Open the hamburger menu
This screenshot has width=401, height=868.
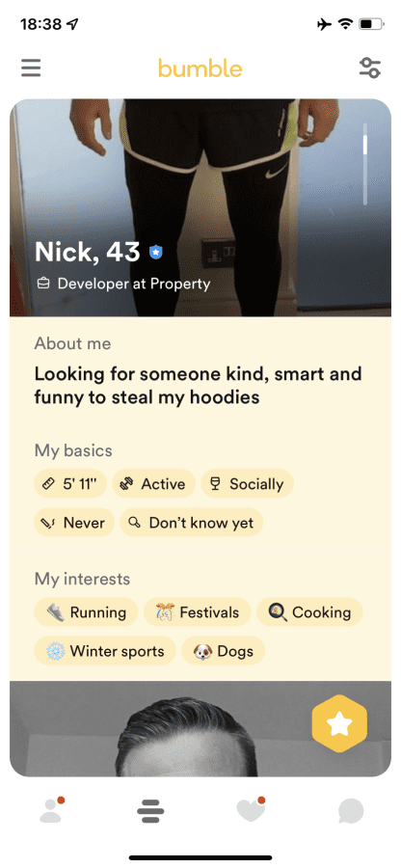point(31,68)
